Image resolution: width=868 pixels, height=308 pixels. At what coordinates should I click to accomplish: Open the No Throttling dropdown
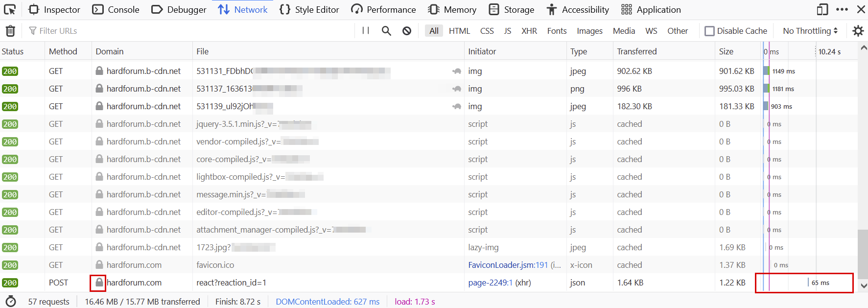tap(810, 31)
